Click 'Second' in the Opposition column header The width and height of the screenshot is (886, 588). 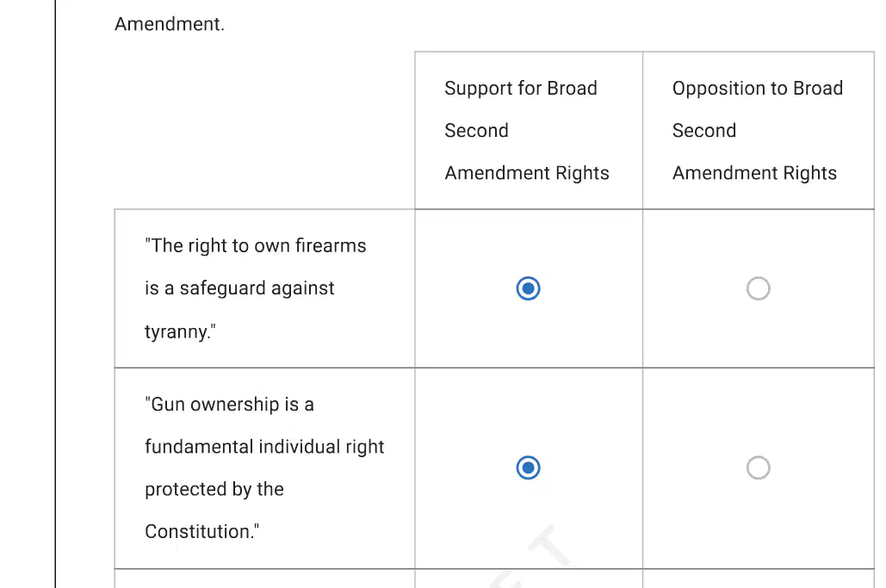click(704, 131)
